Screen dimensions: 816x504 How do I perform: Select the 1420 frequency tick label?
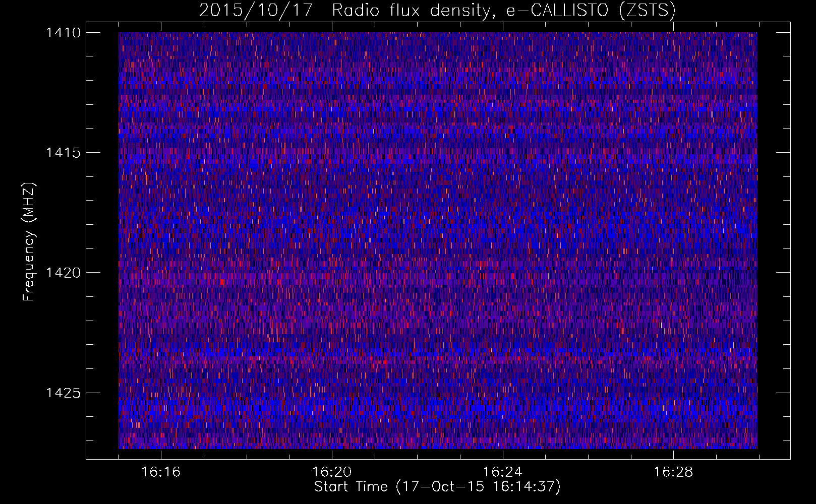(63, 273)
